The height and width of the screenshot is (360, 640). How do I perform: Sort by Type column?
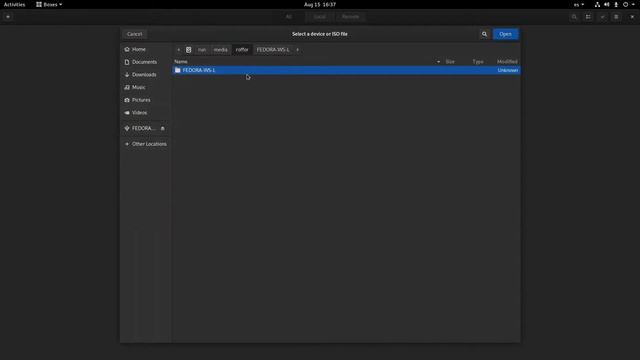tap(478, 62)
